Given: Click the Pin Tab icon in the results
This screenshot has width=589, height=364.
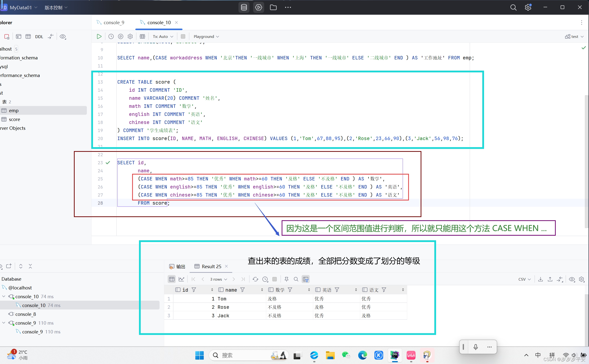Looking at the screenshot, I should pos(287,279).
